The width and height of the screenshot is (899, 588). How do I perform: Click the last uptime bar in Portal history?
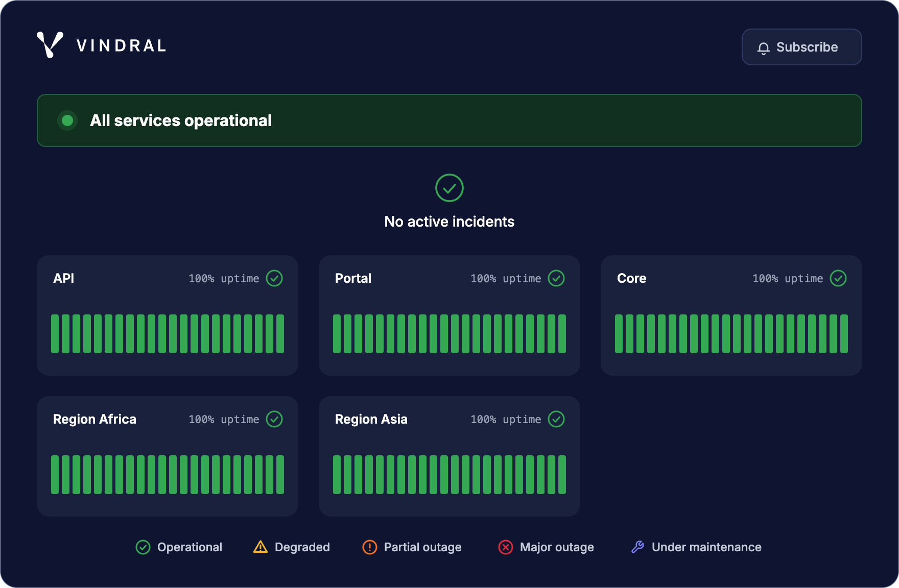(562, 334)
